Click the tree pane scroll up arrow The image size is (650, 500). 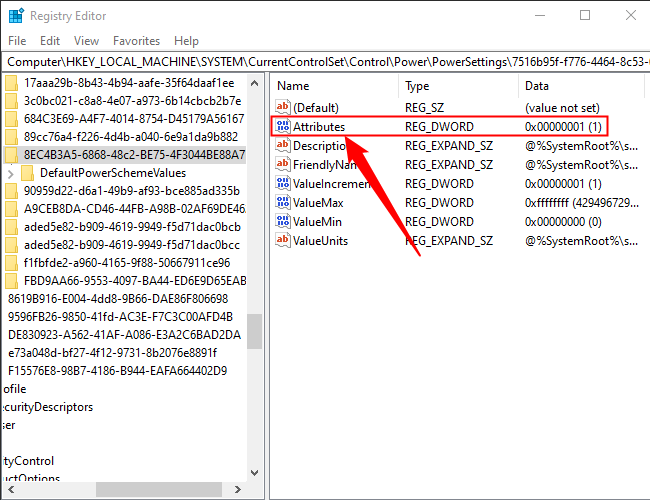point(255,83)
